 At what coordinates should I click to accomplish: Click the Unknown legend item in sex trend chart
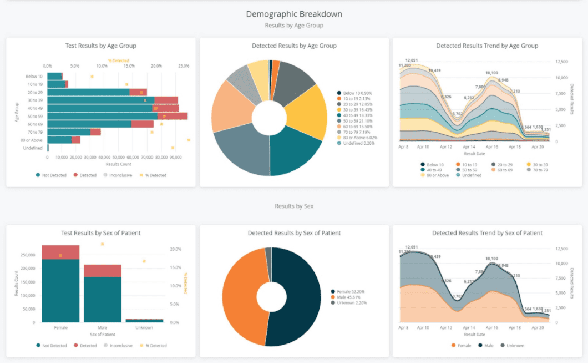tap(512, 346)
